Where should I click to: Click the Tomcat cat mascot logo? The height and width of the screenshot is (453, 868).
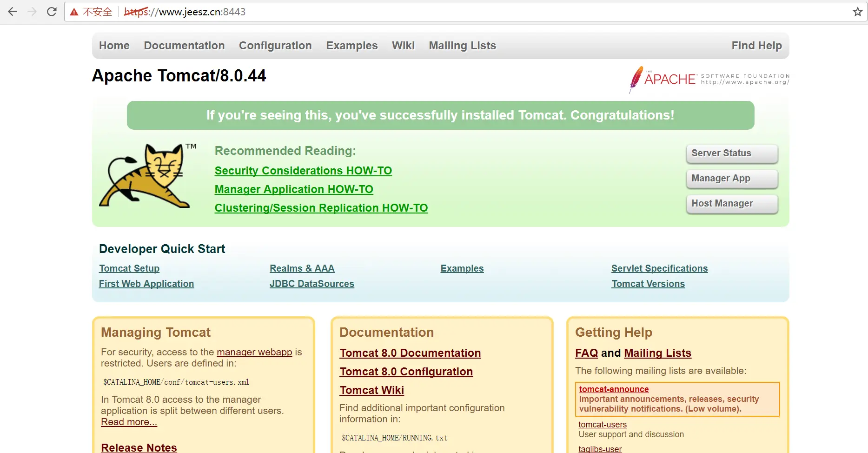coord(148,175)
